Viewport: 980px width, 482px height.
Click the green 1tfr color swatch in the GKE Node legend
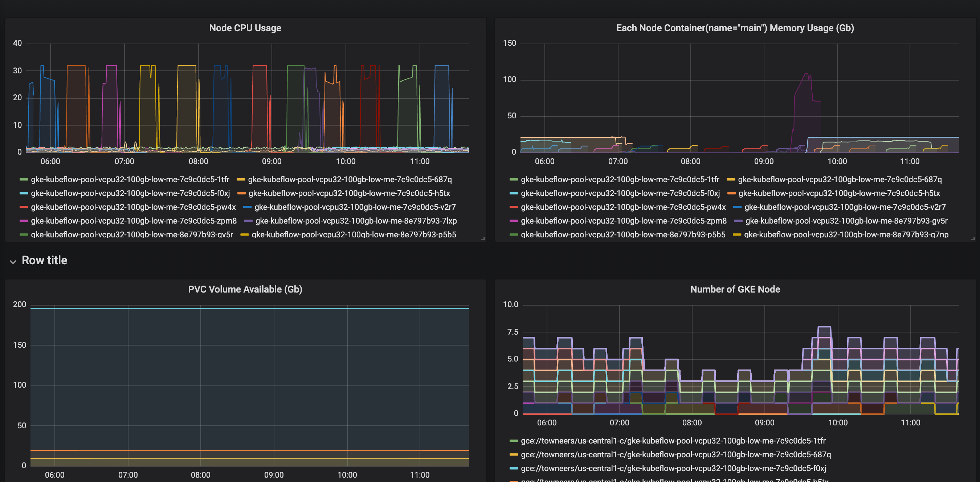click(x=514, y=441)
